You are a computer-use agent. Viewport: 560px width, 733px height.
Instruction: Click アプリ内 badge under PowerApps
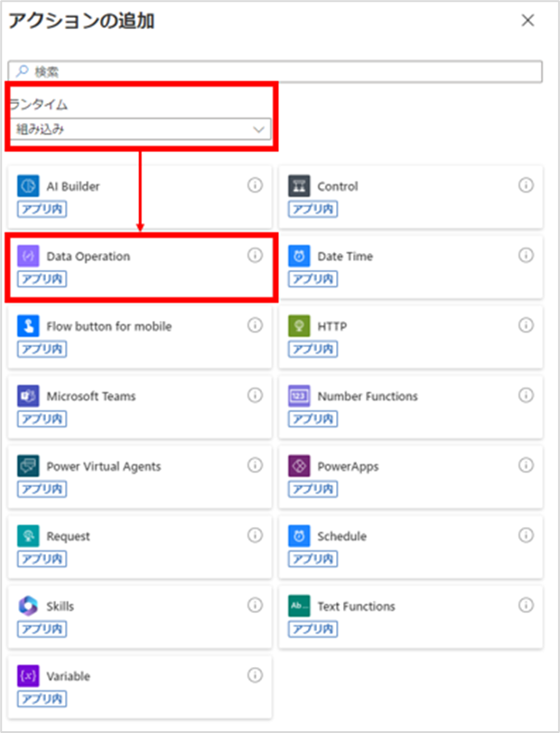point(313,489)
